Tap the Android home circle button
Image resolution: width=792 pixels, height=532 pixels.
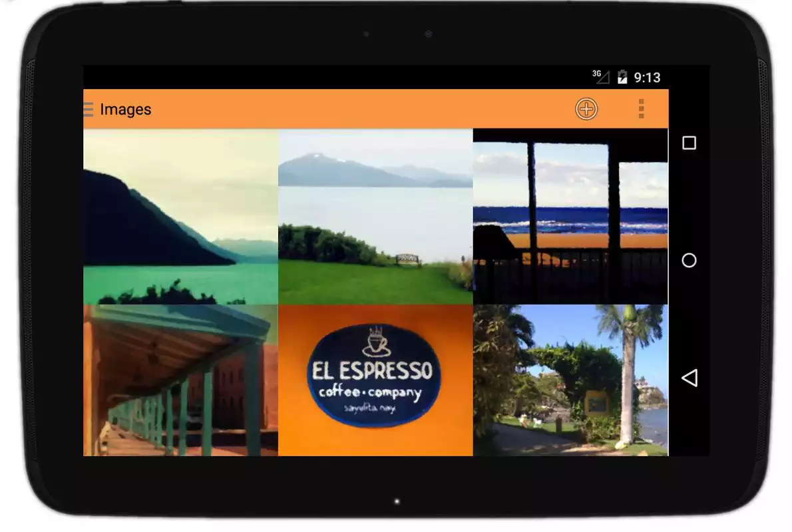click(689, 261)
